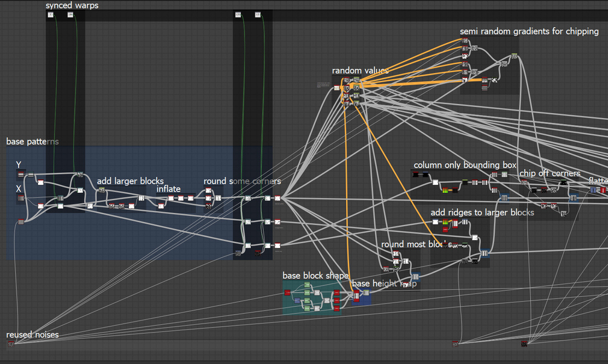
Task: Select the plain white node in column only bounding box
Action: pyautogui.click(x=435, y=182)
